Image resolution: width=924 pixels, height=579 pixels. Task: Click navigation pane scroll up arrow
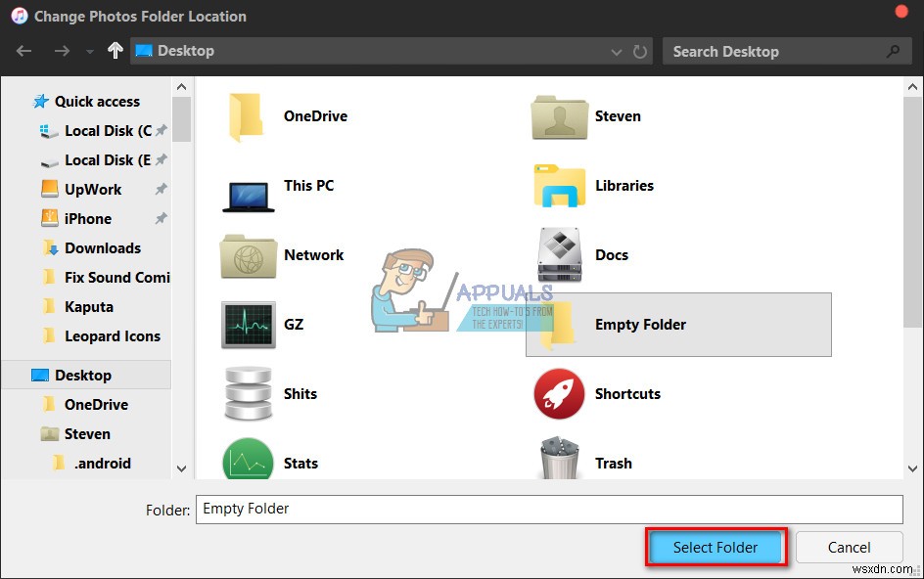coord(181,87)
